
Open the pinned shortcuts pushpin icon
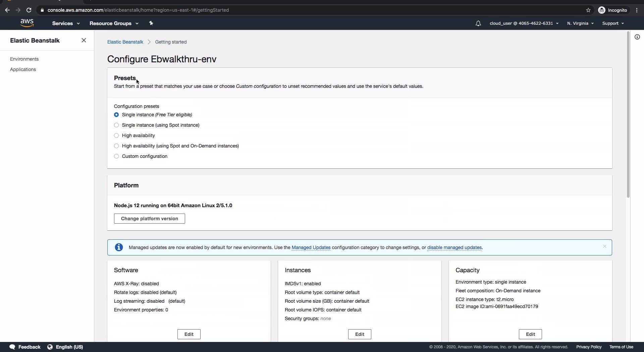coord(151,23)
